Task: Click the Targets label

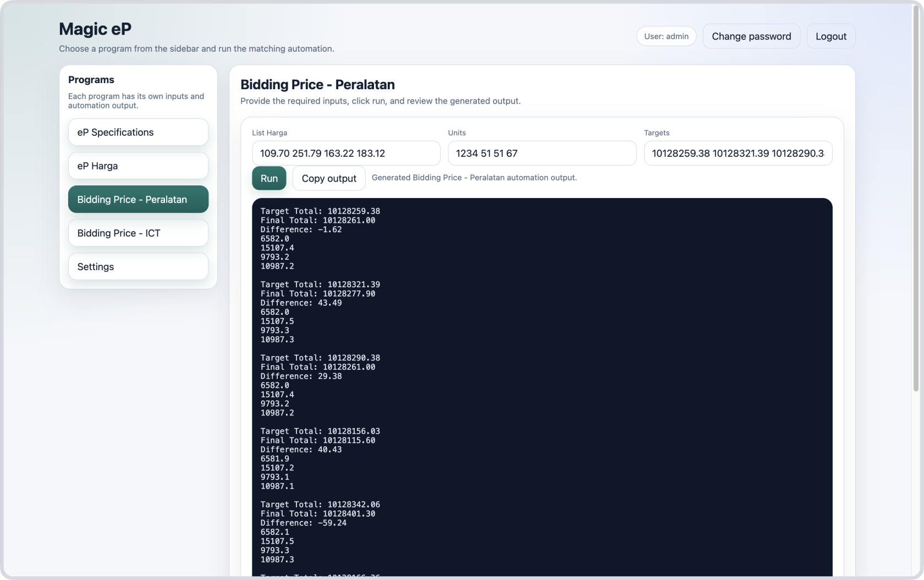Action: click(x=657, y=133)
